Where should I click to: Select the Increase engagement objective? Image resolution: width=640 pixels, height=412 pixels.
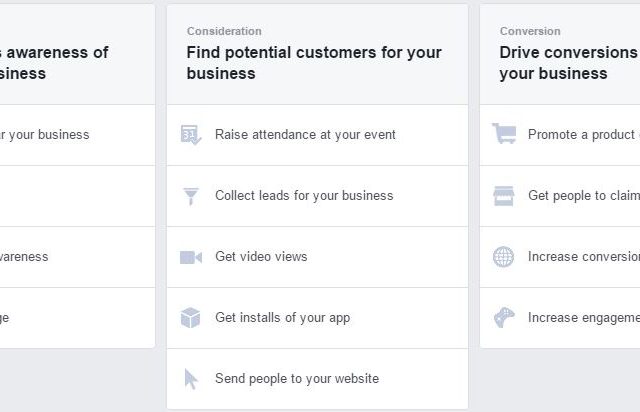[560, 318]
